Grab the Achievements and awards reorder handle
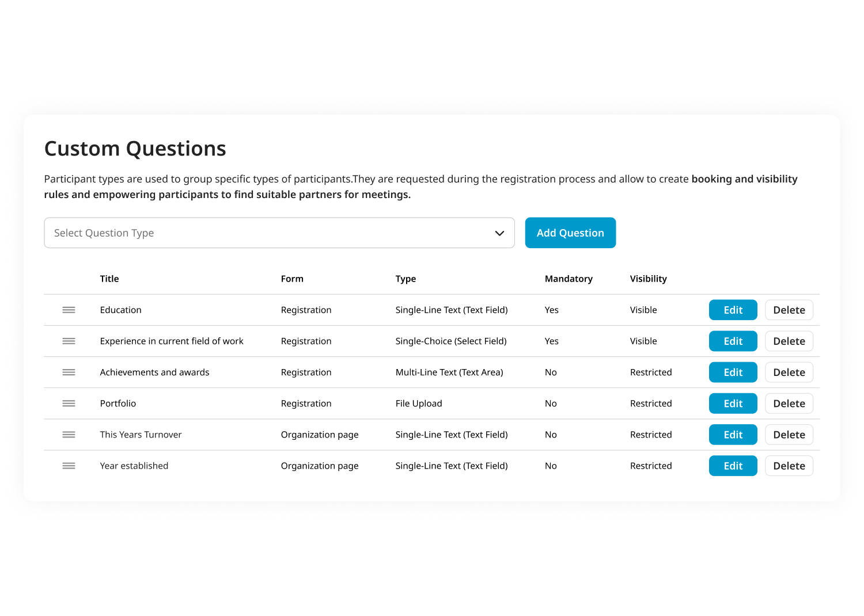This screenshot has height=616, width=864. point(69,372)
